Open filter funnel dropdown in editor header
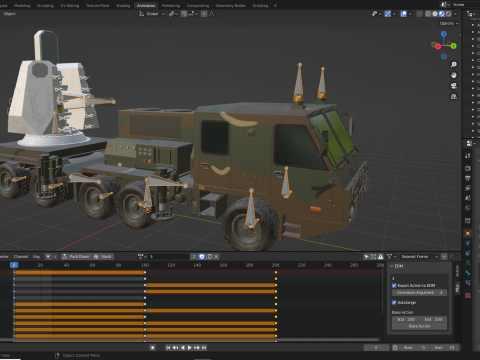 pos(392,256)
